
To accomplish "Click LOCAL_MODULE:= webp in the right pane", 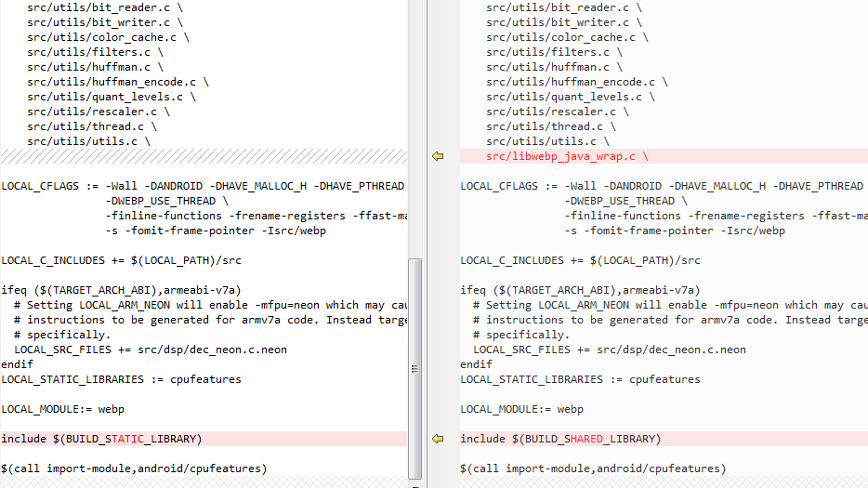I will (521, 409).
